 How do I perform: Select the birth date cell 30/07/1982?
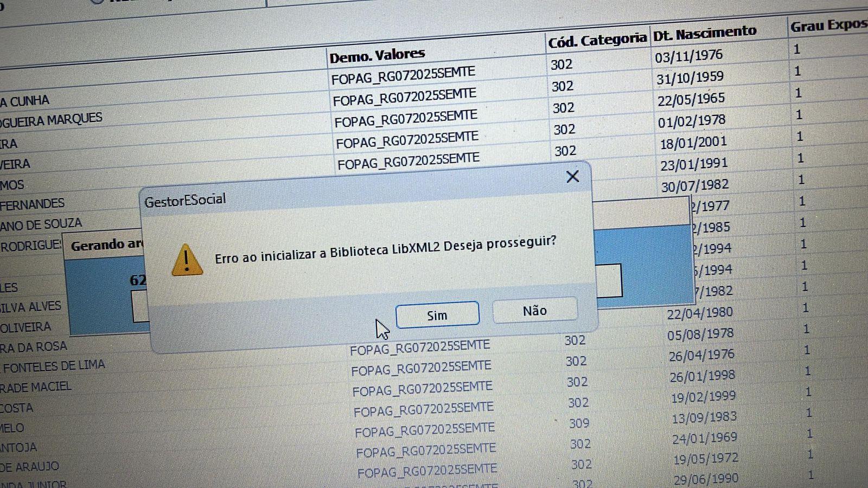click(695, 185)
